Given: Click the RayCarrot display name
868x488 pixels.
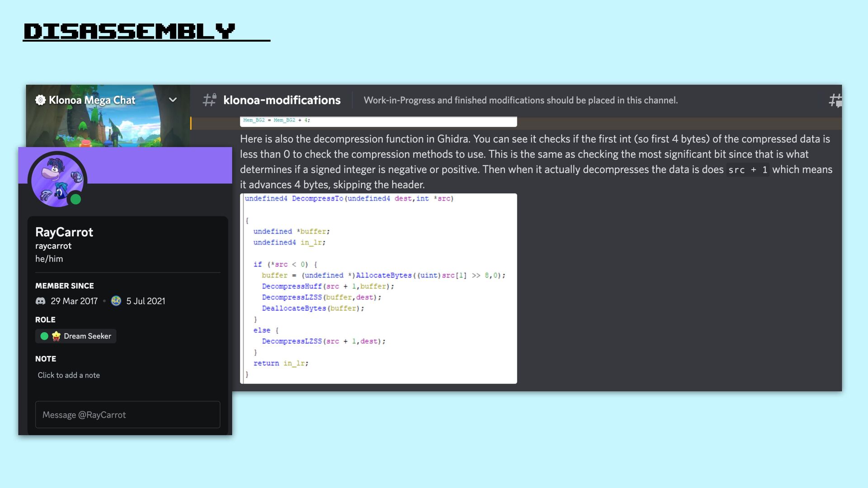Looking at the screenshot, I should 64,232.
